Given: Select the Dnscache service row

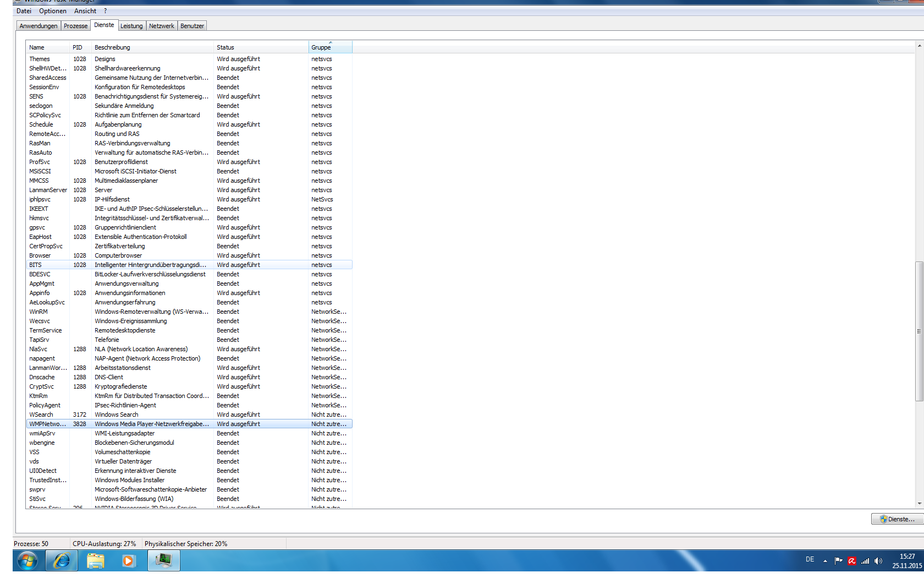Looking at the screenshot, I should [x=189, y=377].
